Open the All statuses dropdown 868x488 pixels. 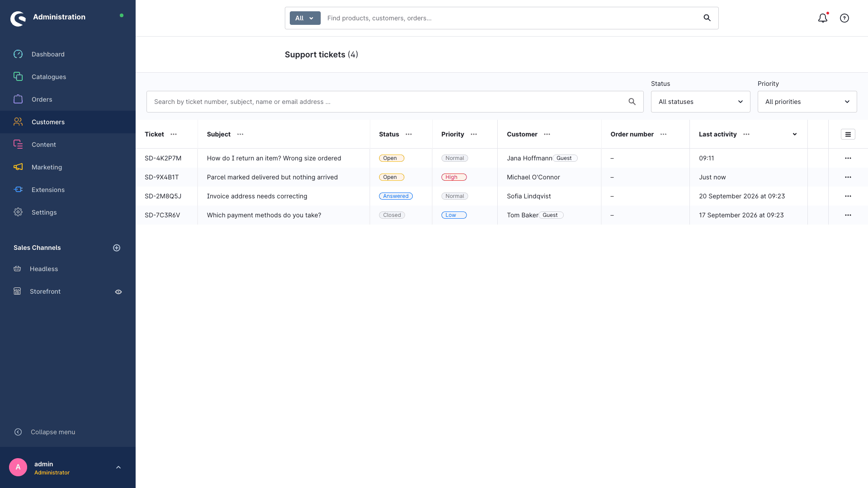[x=701, y=102]
